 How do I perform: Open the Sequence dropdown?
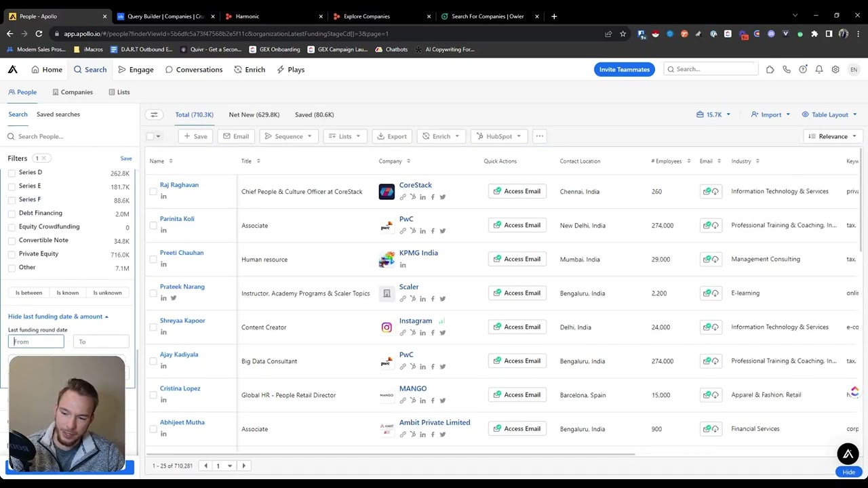(288, 136)
